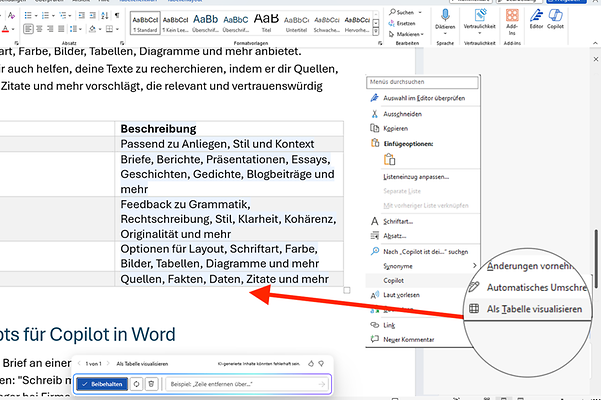Viewport: 601px width, 400px height.
Task: Select the Titel style in the gallery
Action: point(267,18)
